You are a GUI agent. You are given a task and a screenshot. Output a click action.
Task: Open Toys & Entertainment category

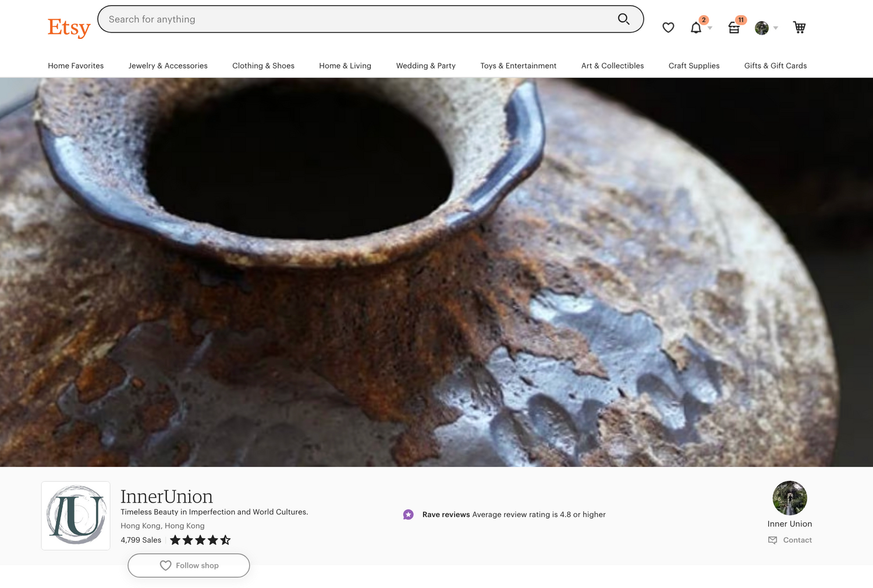point(519,66)
